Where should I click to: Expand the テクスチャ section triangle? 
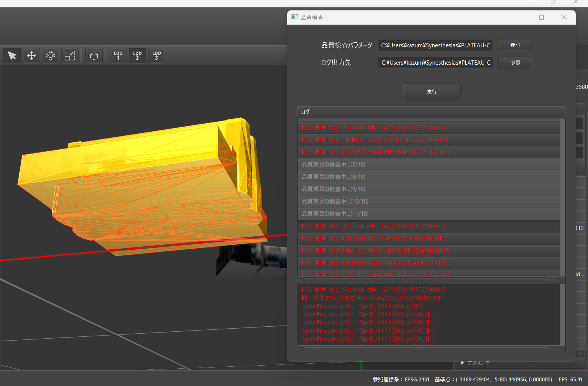click(463, 363)
